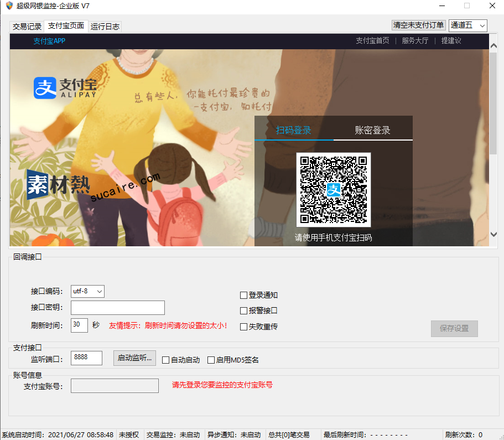Go to 支付宝首页 link
The image size is (504, 440).
372,40
